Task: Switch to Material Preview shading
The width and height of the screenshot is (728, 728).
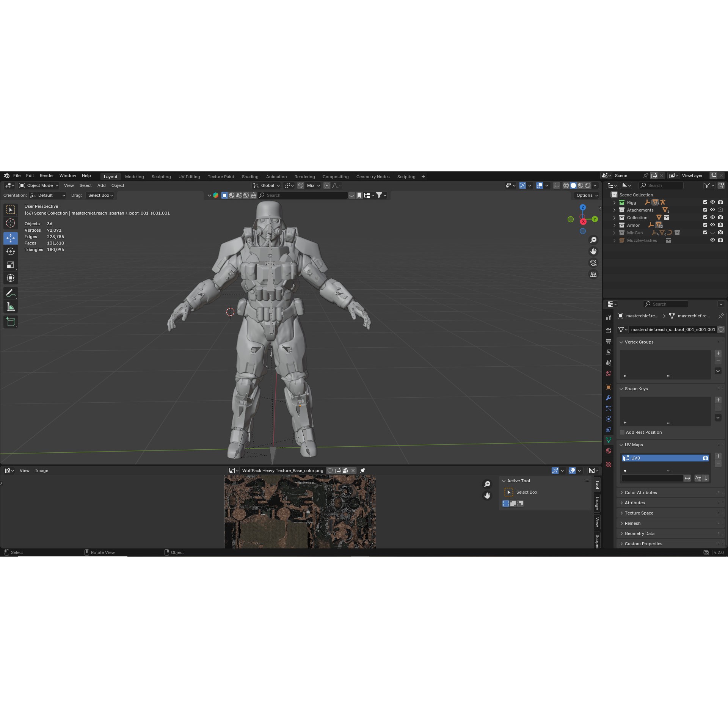Action: [581, 185]
